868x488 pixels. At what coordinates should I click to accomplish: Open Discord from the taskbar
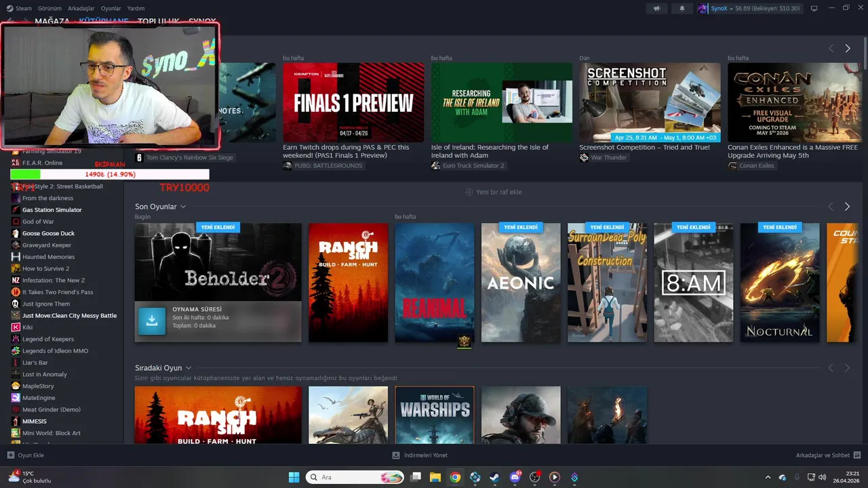pos(515,477)
